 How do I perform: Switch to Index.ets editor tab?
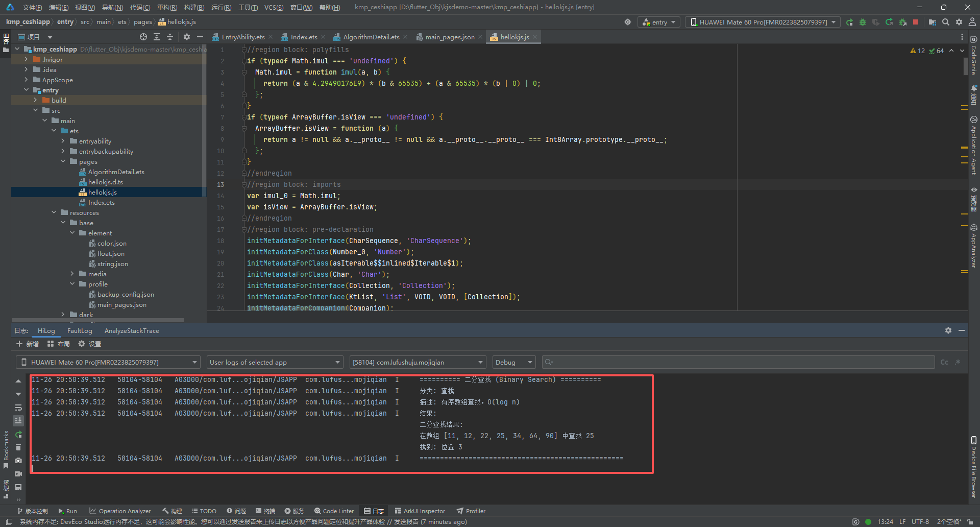point(304,37)
